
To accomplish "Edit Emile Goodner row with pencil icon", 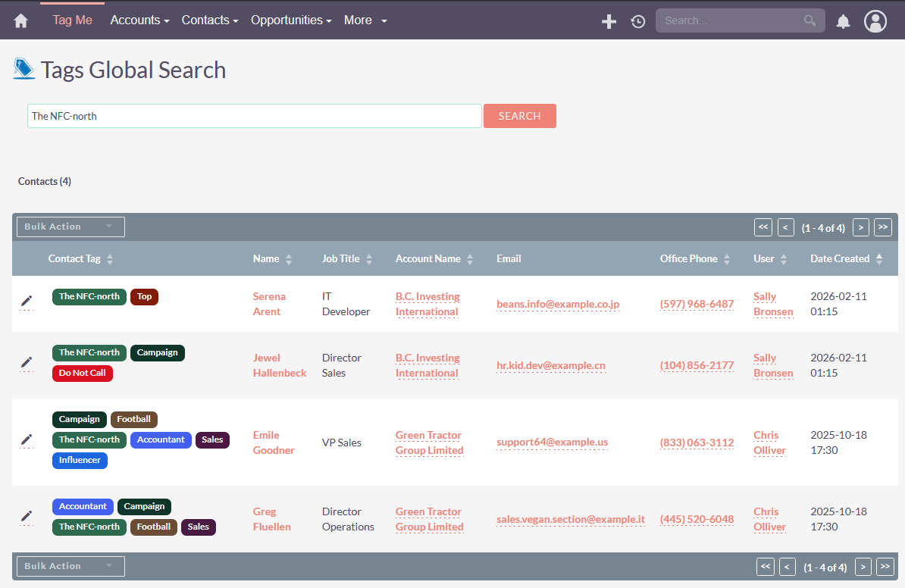I will 27,439.
